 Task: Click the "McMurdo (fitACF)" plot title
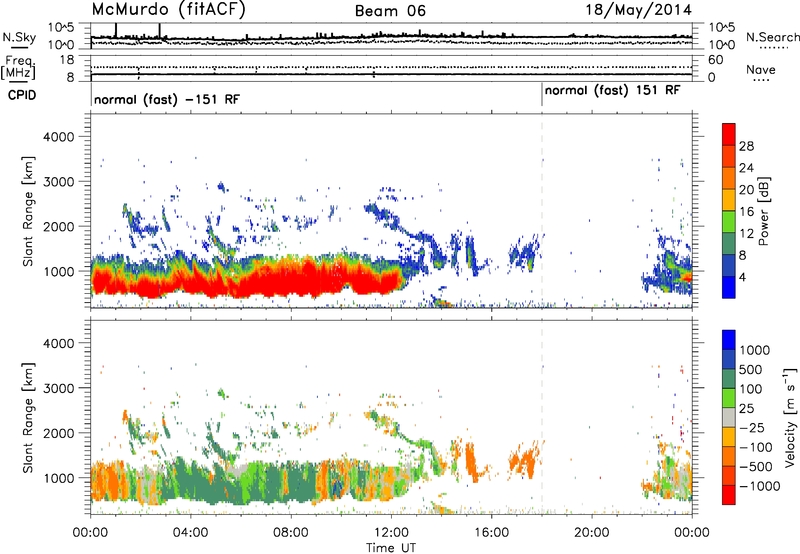[x=168, y=10]
